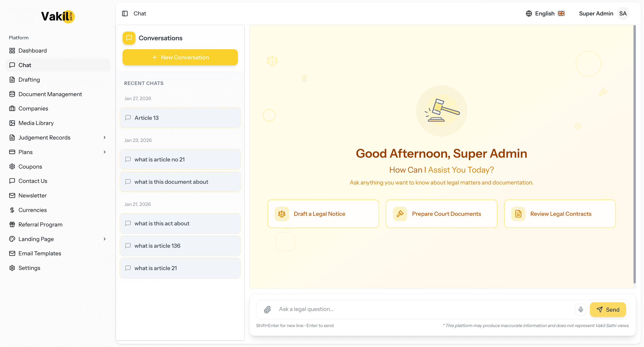Open Drafting in the sidebar

click(29, 80)
